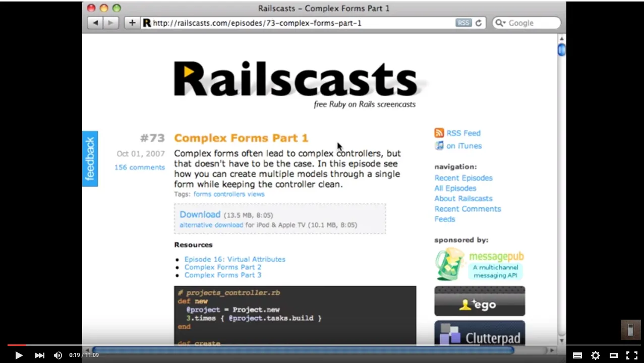Open the search magnifier dropdown
This screenshot has height=363, width=644.
pos(500,23)
